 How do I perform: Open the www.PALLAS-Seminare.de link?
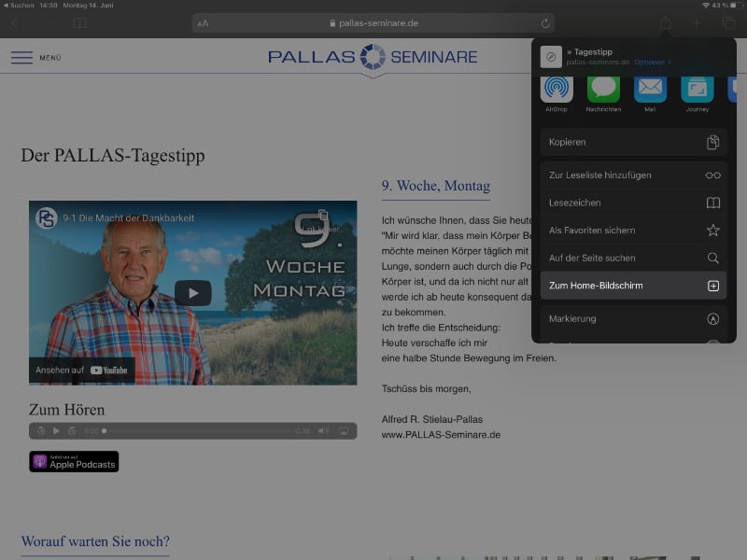click(x=441, y=435)
